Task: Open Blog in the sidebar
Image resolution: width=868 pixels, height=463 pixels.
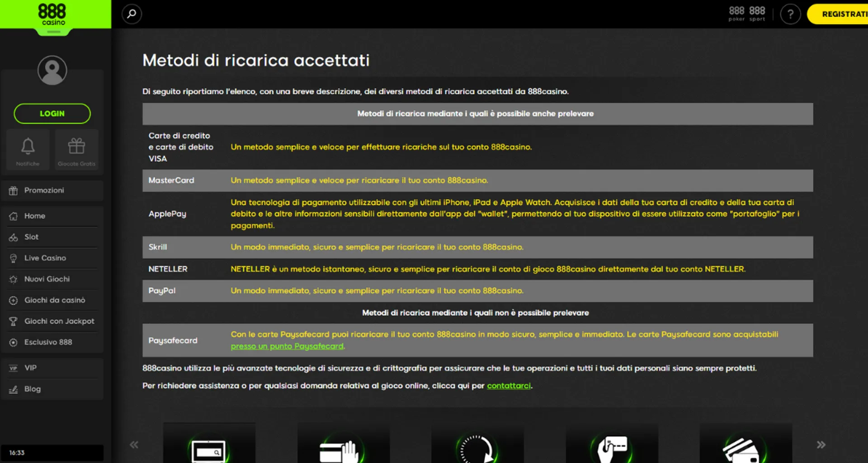Action: 52,389
